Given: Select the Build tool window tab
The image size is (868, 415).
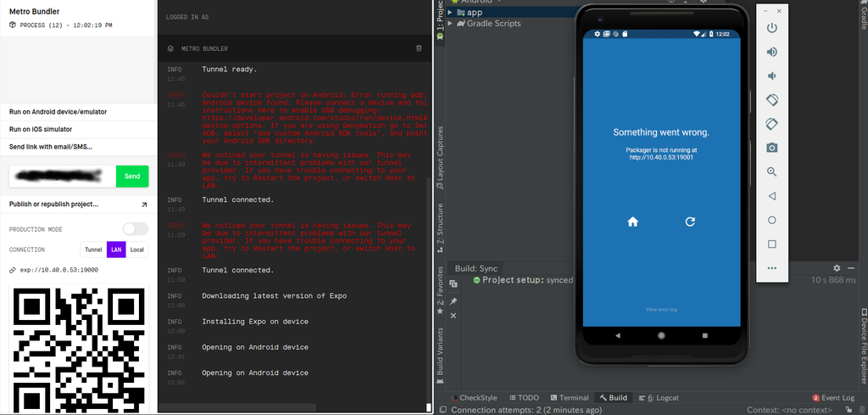Looking at the screenshot, I should click(x=614, y=397).
